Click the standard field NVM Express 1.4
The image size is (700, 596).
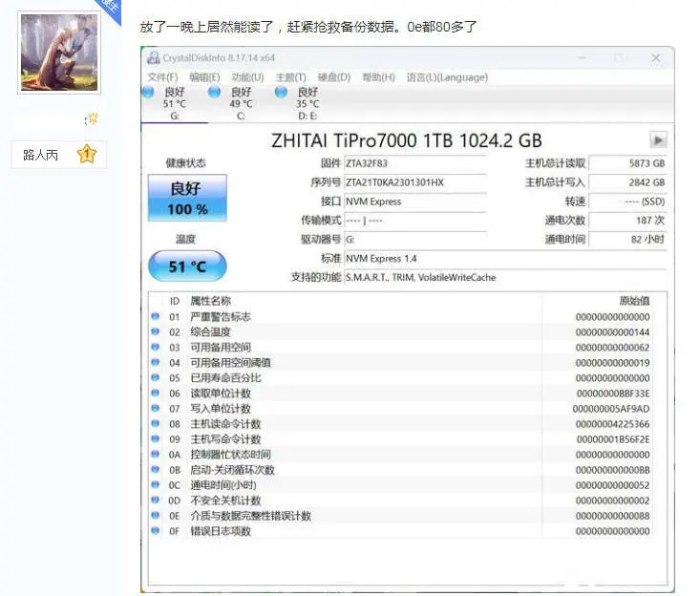click(505, 259)
